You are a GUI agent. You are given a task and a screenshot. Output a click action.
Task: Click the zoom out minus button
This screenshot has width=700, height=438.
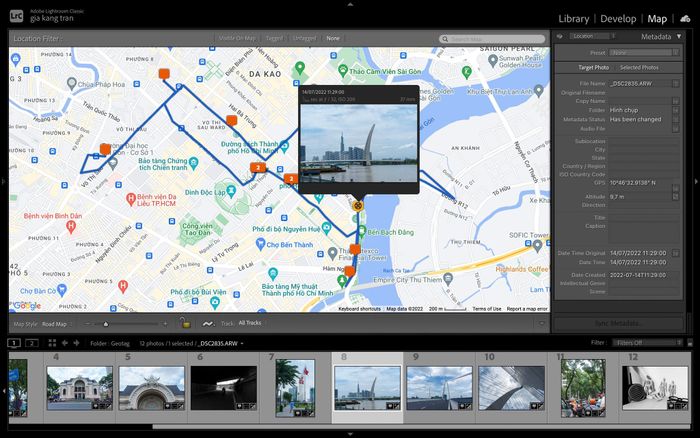(88, 324)
